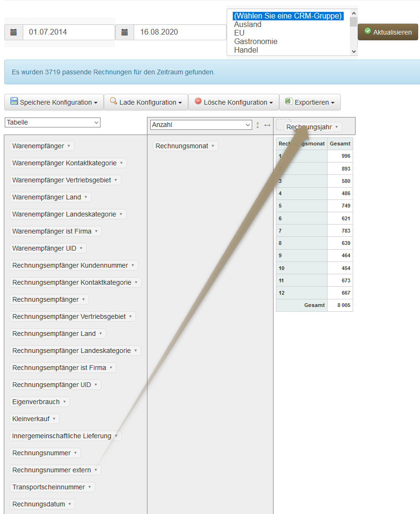Choose Handel from the CRM group list
This screenshot has height=514, width=420.
(246, 50)
